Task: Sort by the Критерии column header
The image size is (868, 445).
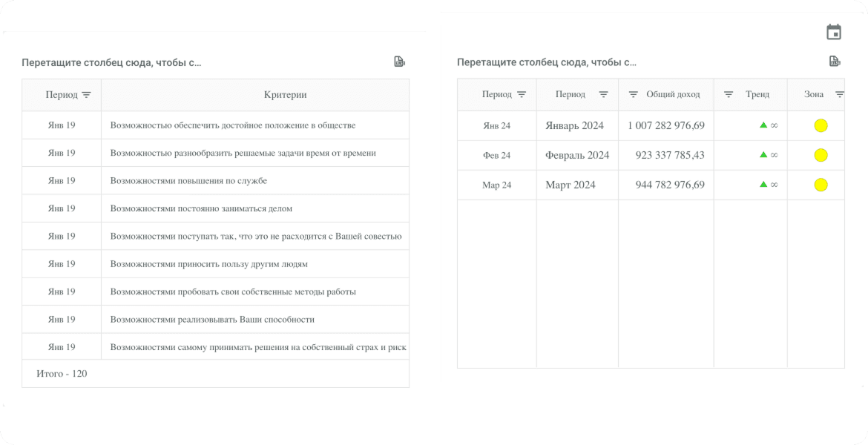Action: 285,95
